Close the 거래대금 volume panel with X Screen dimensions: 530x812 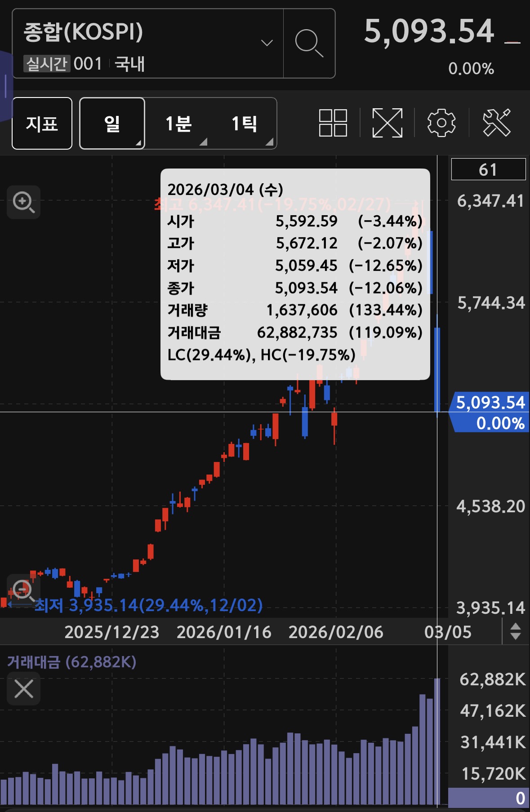[x=23, y=688]
